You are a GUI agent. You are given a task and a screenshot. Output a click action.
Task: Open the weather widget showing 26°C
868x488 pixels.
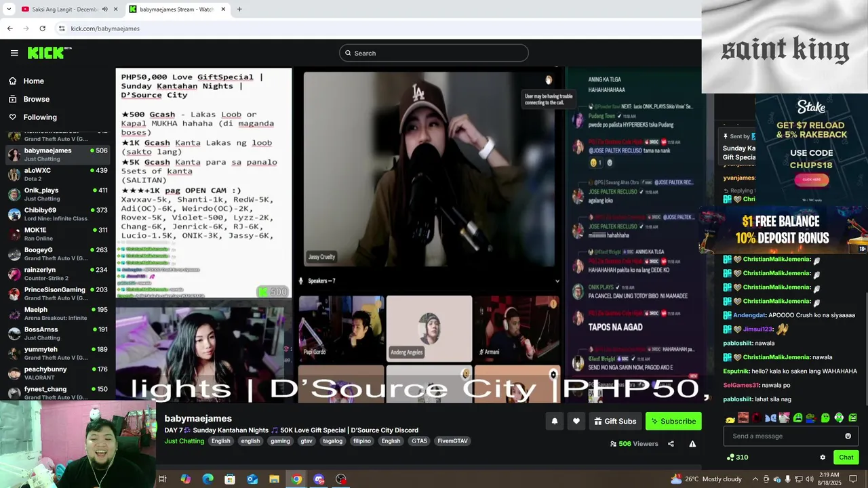pyautogui.click(x=706, y=479)
